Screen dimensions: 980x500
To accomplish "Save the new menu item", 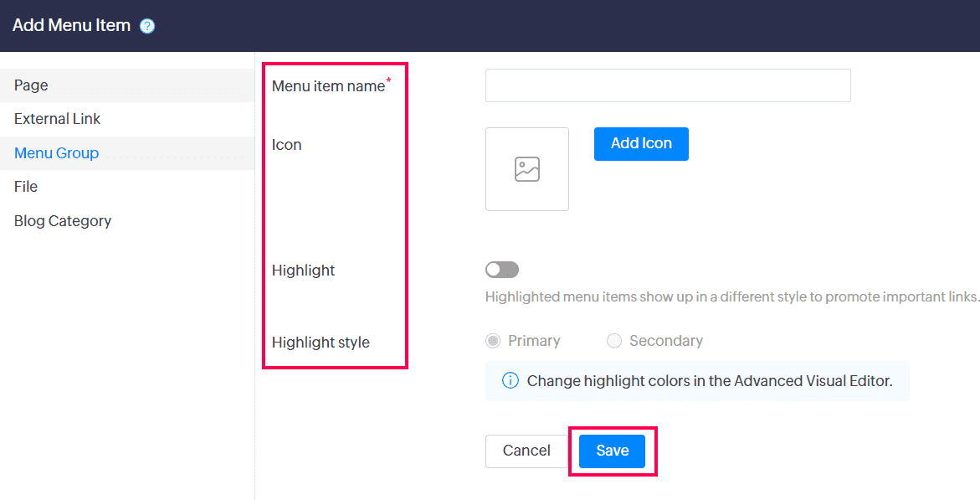I will coord(612,451).
